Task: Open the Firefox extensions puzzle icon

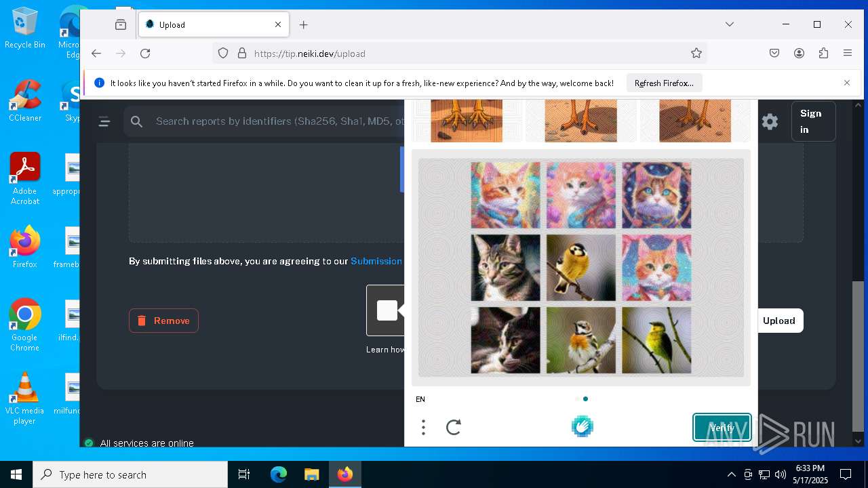Action: click(x=823, y=54)
